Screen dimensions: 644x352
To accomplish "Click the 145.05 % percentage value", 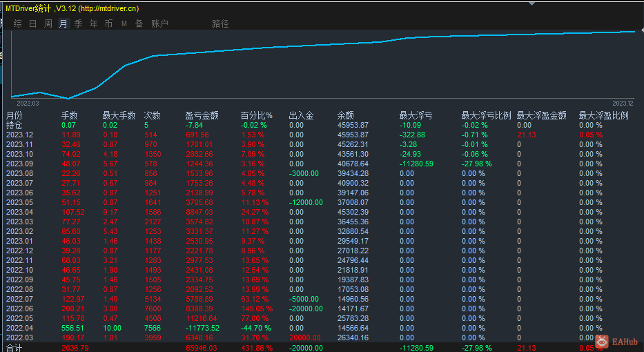I will 257,309.
